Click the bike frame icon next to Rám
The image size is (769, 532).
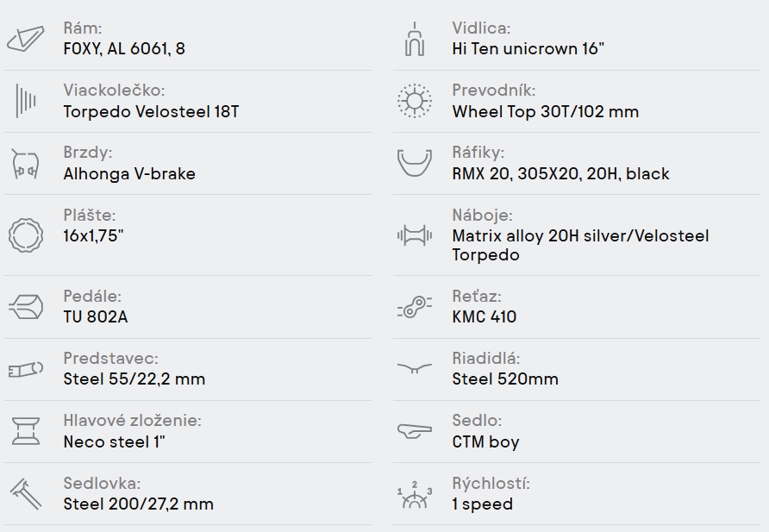pyautogui.click(x=26, y=38)
